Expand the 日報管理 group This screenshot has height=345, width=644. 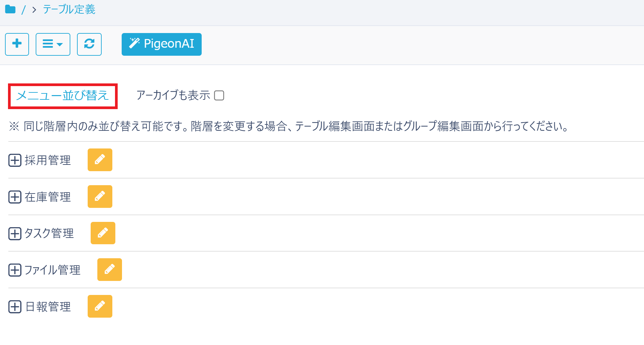(x=14, y=307)
